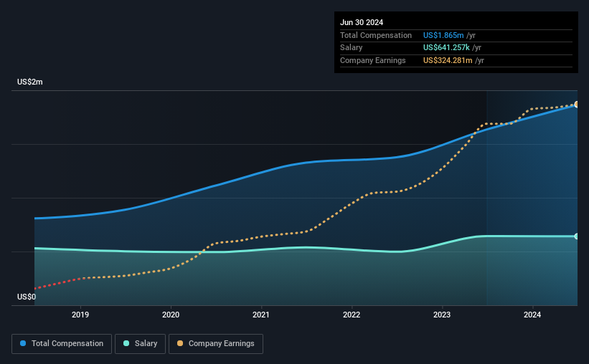Click the blue Total Compensation legend dot
Image resolution: width=589 pixels, height=364 pixels.
[23, 343]
